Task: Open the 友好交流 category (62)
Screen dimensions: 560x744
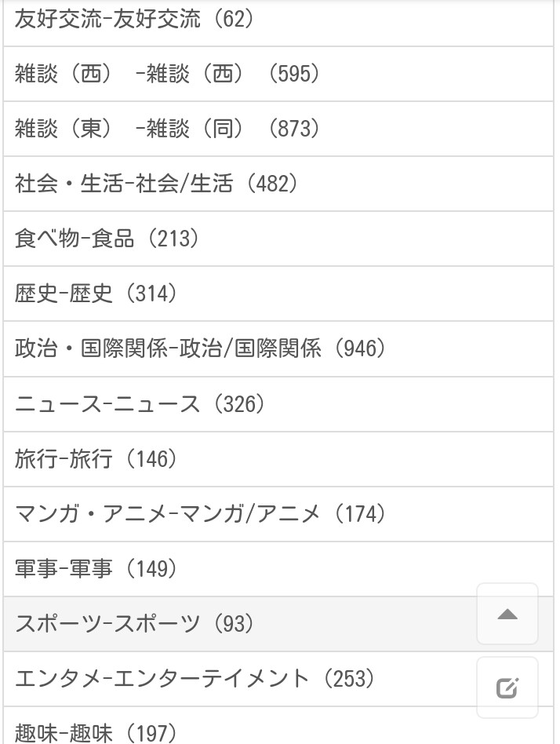Action: [133, 19]
